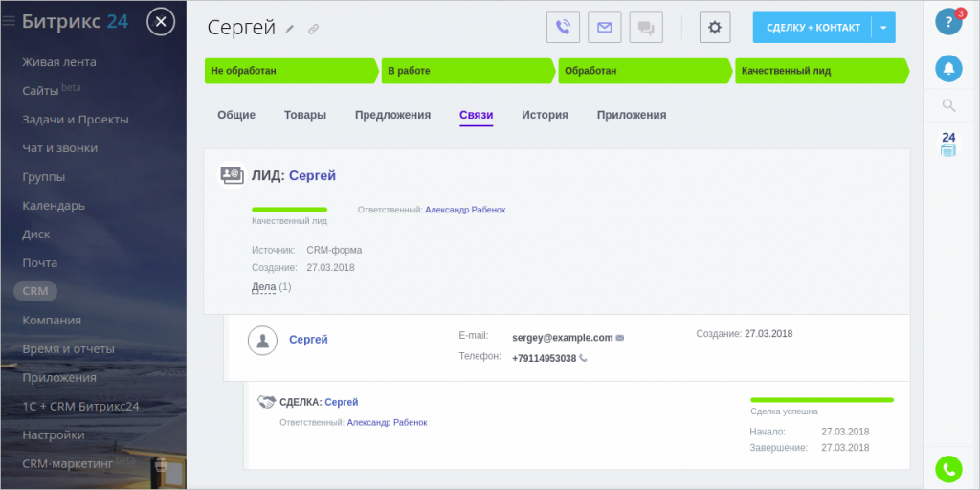Open the Предложения tab
Viewport: 980px width, 490px height.
[x=392, y=115]
